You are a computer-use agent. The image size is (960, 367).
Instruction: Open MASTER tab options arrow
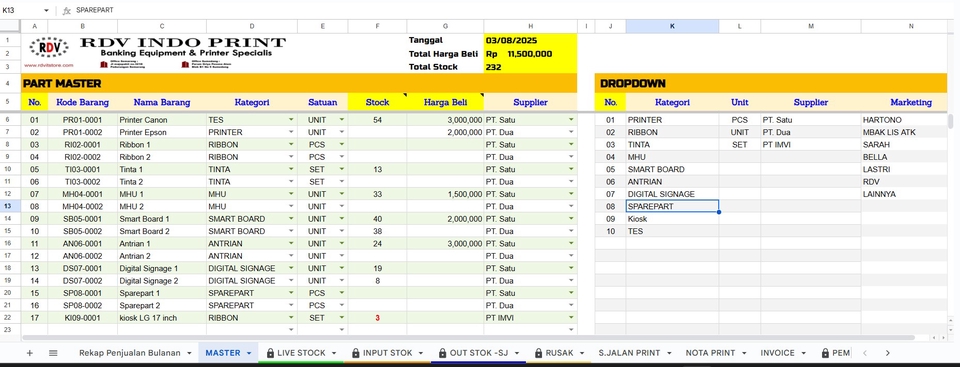click(249, 353)
